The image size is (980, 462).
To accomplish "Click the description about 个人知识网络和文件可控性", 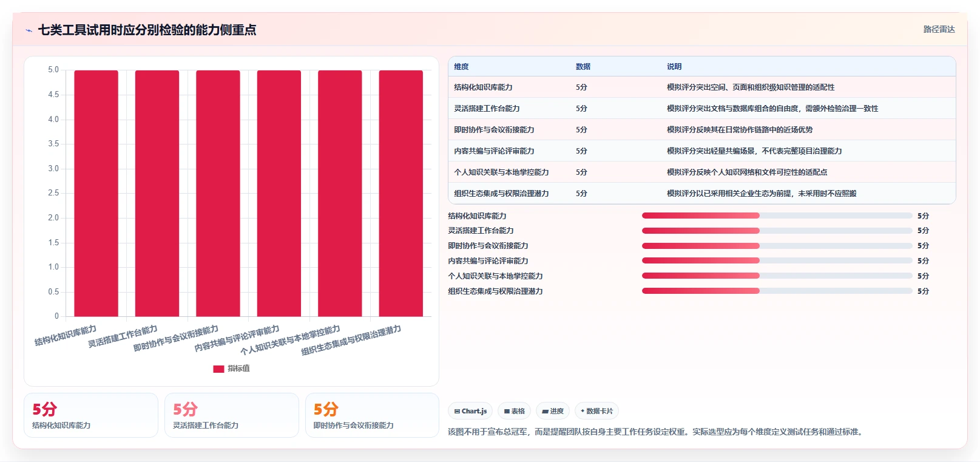I will [x=747, y=172].
